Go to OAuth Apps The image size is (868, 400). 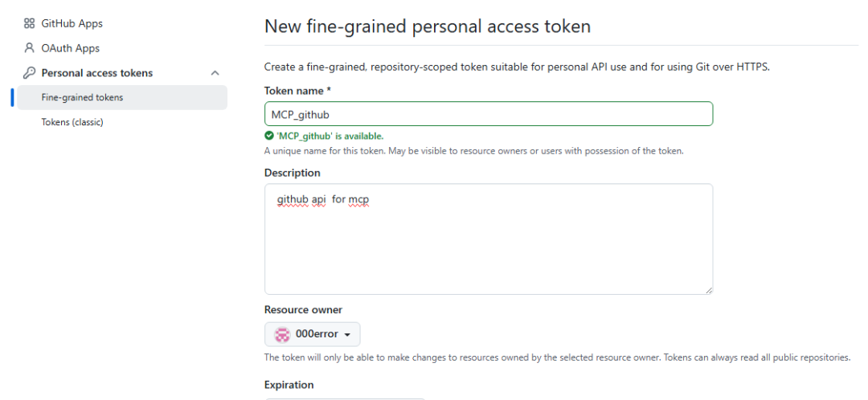(70, 48)
